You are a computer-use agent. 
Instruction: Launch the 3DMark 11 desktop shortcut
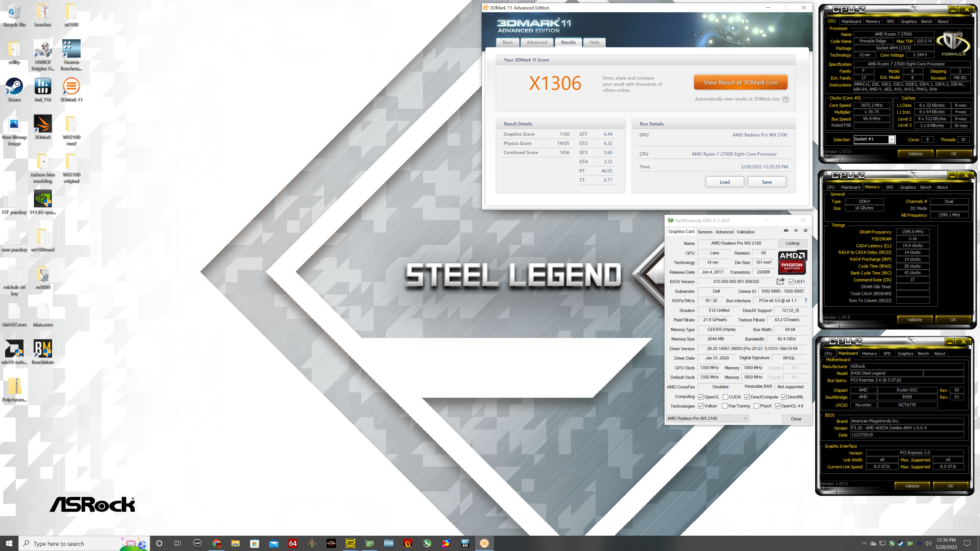pos(71,90)
